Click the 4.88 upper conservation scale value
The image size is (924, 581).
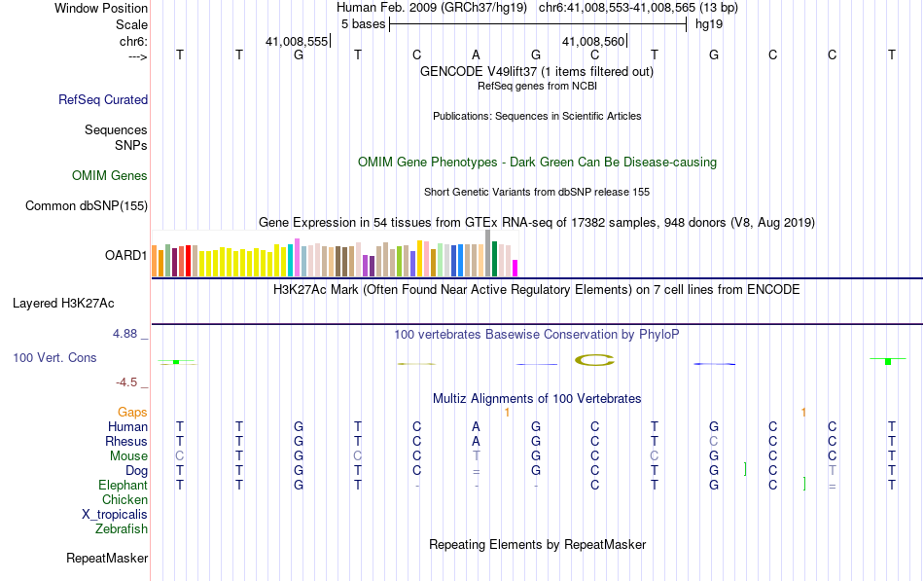click(x=124, y=334)
